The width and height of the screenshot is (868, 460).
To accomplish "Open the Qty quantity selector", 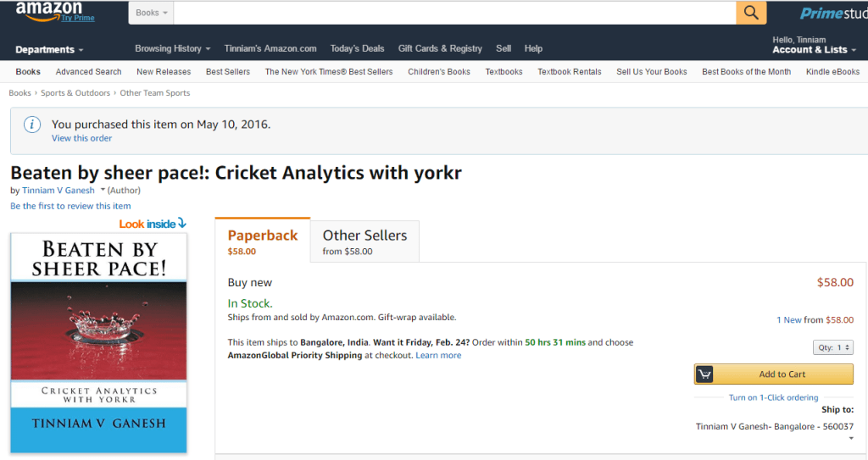I will point(832,347).
